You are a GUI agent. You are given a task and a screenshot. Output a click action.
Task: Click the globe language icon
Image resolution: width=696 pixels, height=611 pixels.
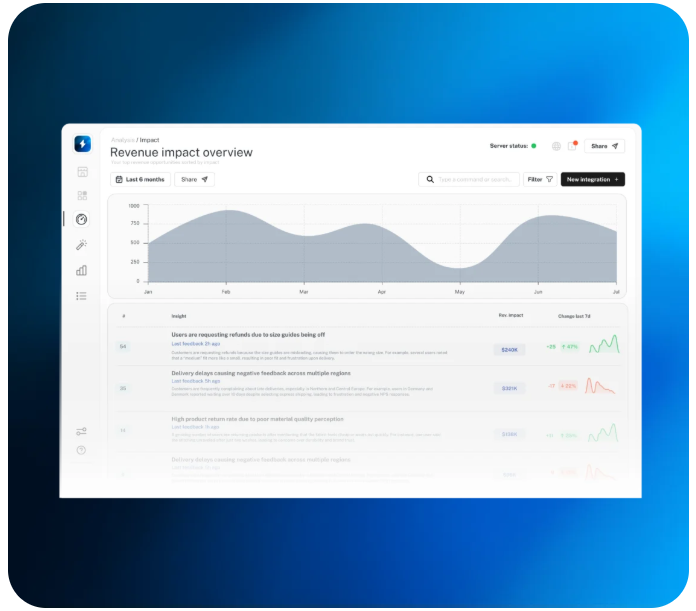[556, 146]
